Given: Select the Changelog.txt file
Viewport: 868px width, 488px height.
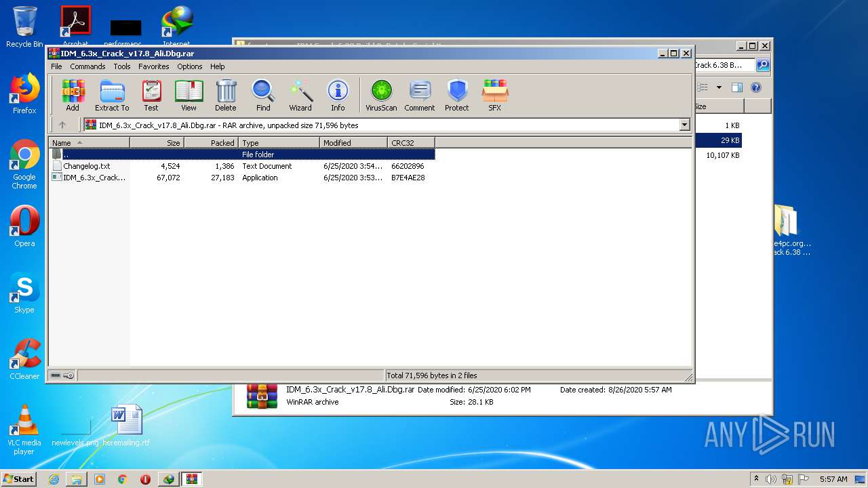Looking at the screenshot, I should pyautogui.click(x=86, y=166).
